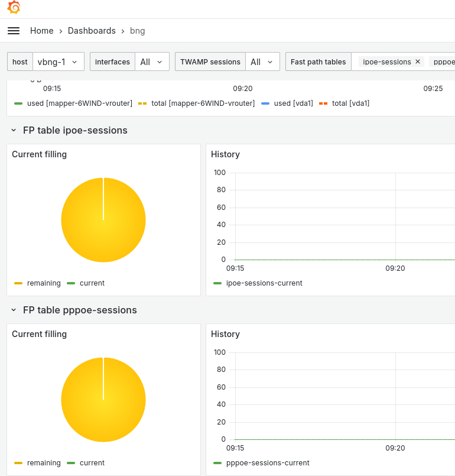Click the blue swatch for used [vda1]
This screenshot has width=455, height=476.
click(265, 103)
